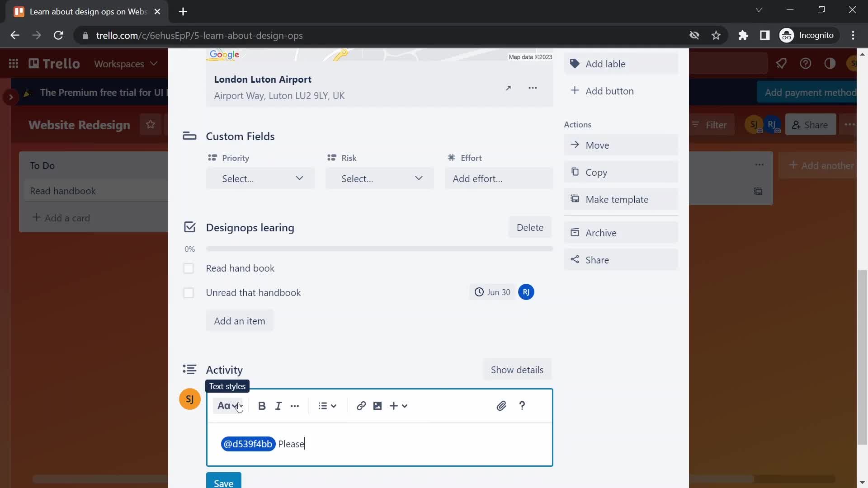Open Trello apps grid switcher
Image resolution: width=868 pixels, height=488 pixels.
click(x=14, y=64)
